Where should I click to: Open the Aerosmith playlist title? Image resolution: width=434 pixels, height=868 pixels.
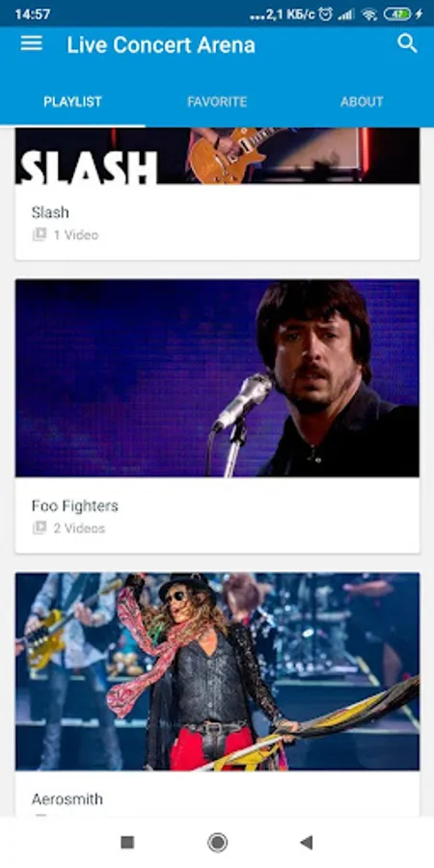pyautogui.click(x=67, y=800)
